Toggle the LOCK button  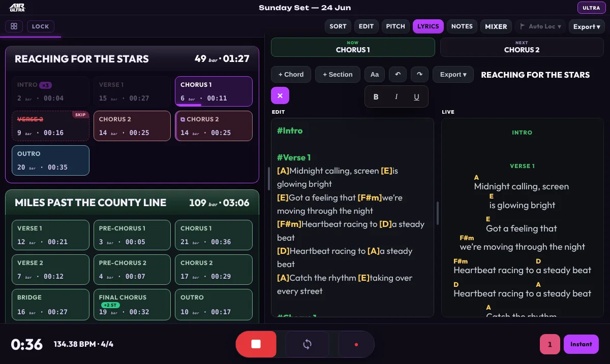click(x=41, y=26)
